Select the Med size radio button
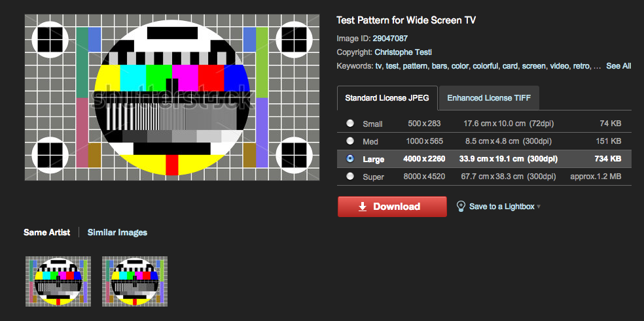 (x=350, y=141)
